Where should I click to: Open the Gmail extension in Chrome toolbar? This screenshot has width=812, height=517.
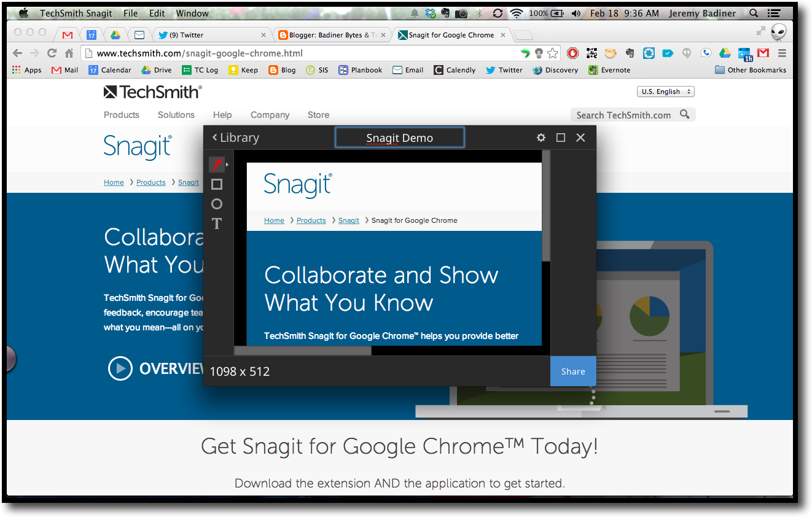click(x=763, y=53)
